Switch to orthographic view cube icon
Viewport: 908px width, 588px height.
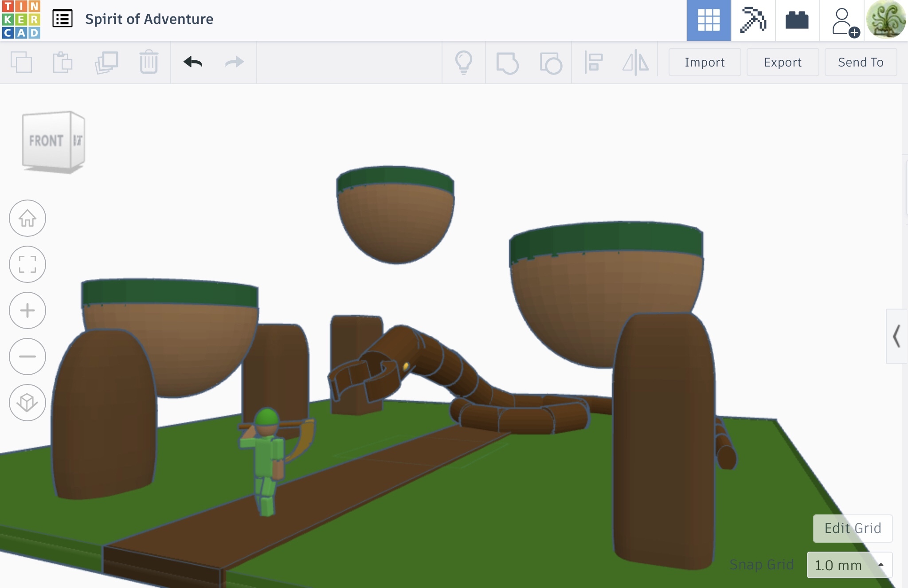coord(27,403)
